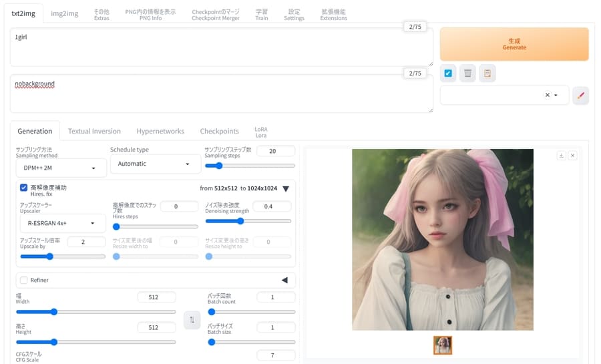Viewport: 601px width, 364px height.
Task: Select the Lora sub-tab
Action: 261,132
